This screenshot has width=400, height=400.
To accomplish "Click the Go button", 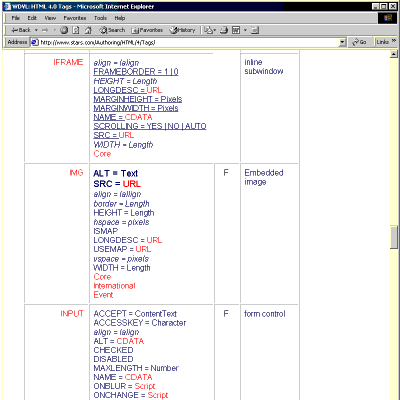I will [360, 42].
